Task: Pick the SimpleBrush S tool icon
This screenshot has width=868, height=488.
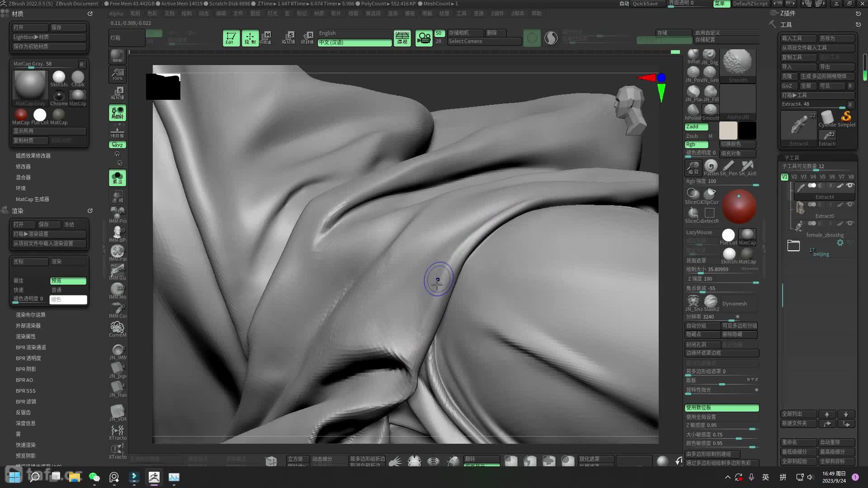Action: pyautogui.click(x=846, y=118)
